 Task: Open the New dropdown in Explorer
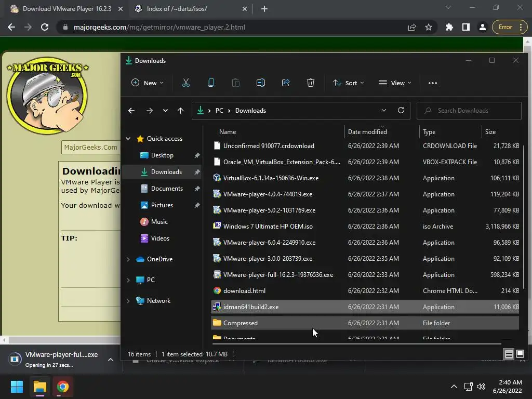[x=148, y=83]
